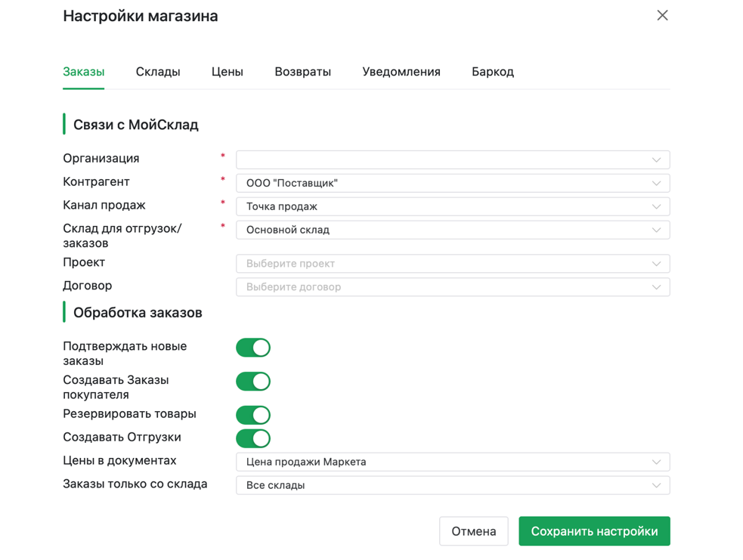
Task: Expand the Цены в документах dropdown
Action: tap(452, 462)
